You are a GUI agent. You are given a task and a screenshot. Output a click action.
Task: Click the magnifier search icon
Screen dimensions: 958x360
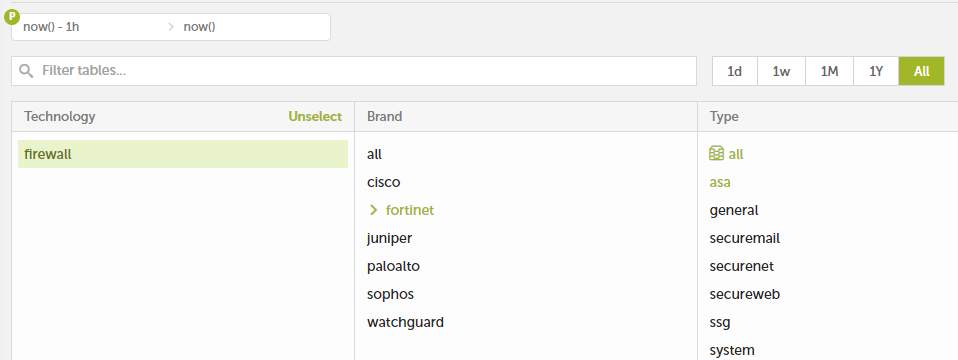26,71
